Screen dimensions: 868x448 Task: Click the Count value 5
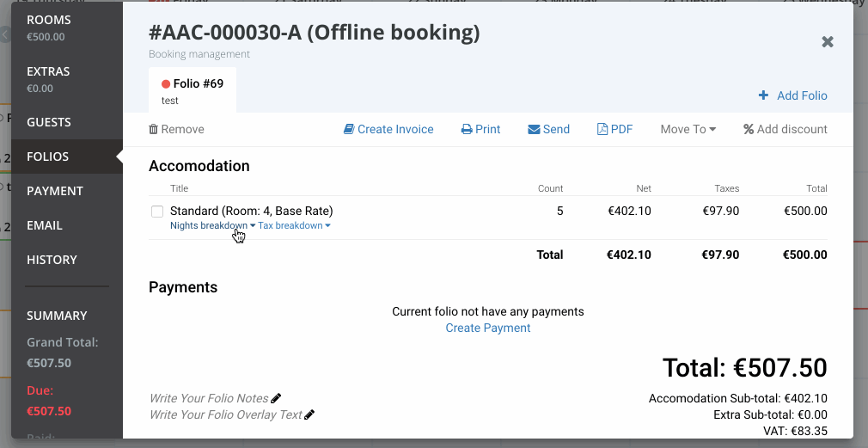pyautogui.click(x=560, y=211)
